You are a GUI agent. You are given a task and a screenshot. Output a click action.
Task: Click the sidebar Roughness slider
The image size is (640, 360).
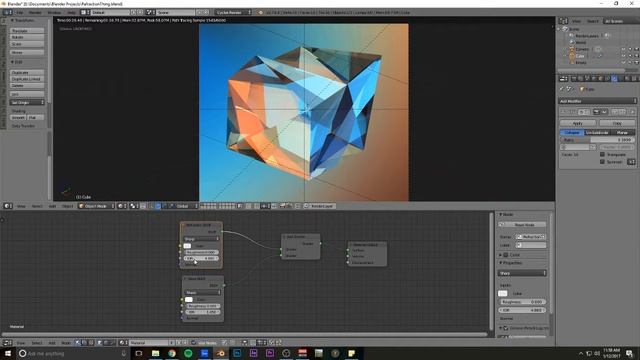522,302
